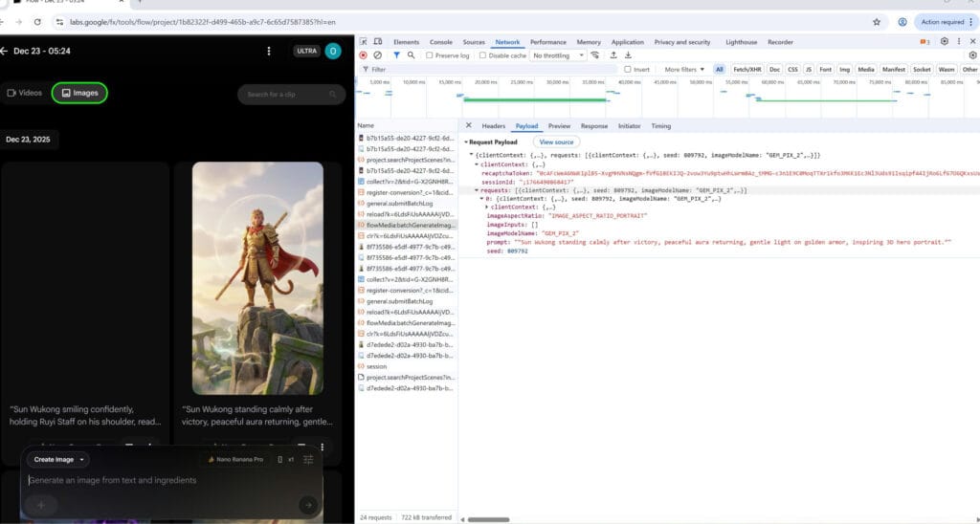Click the horizontal scrollbar under the payload pane
Screen dimensions: 980x524
488,519
